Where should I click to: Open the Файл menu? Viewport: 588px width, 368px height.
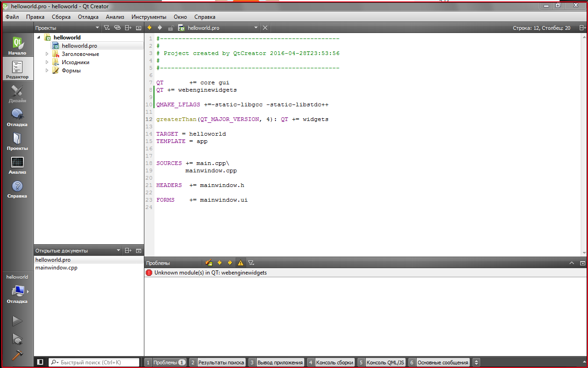12,17
